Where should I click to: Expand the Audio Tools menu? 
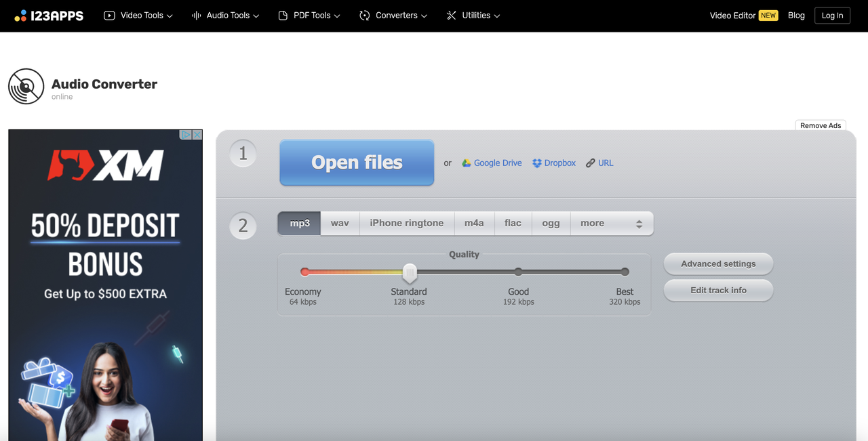[225, 16]
